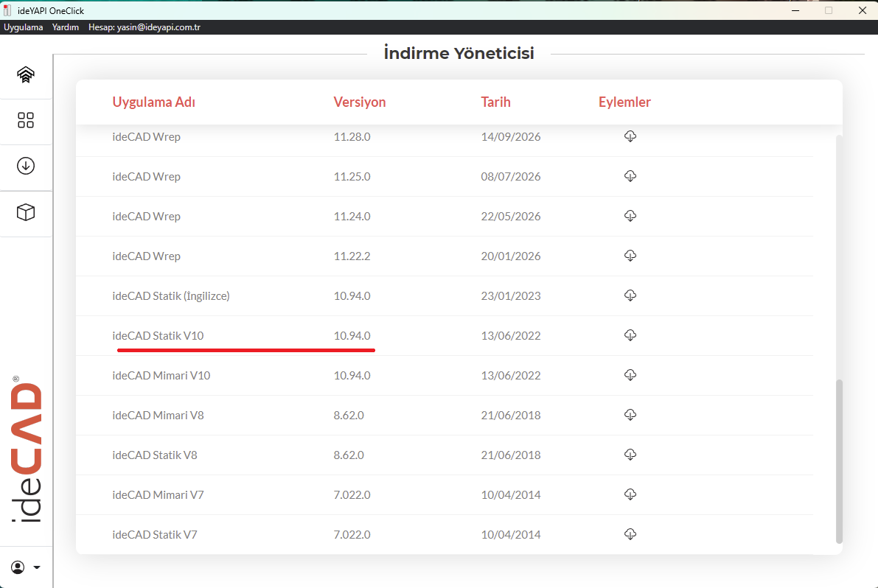Download ideCAD Statik (İngilizce) 10.94.0
Viewport: 878px width, 588px height.
click(630, 295)
